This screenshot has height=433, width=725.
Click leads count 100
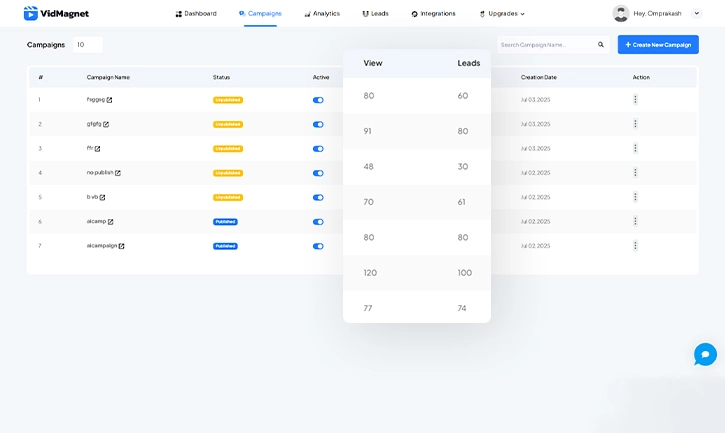465,273
